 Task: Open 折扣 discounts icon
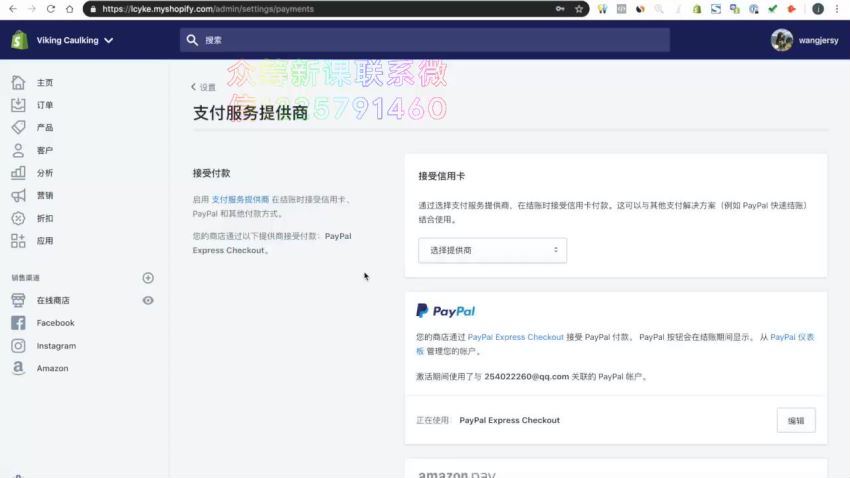18,218
